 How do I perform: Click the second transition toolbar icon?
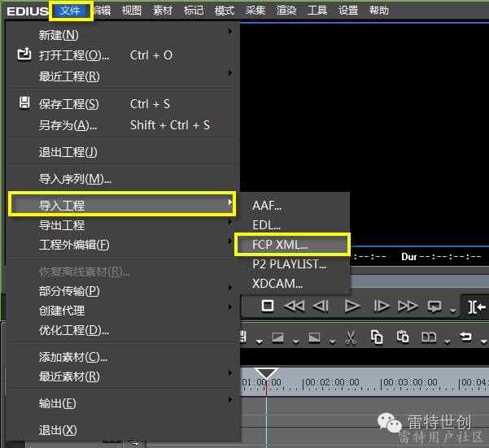point(314,337)
